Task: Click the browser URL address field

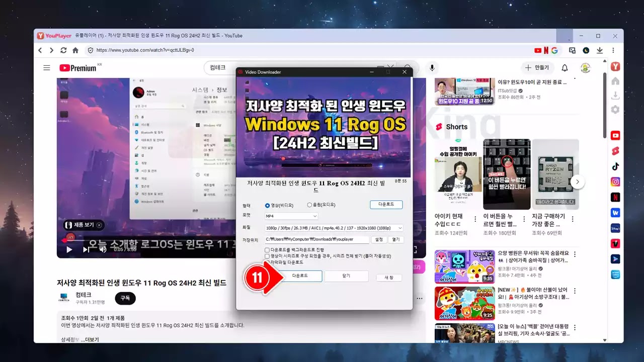Action: click(307, 50)
